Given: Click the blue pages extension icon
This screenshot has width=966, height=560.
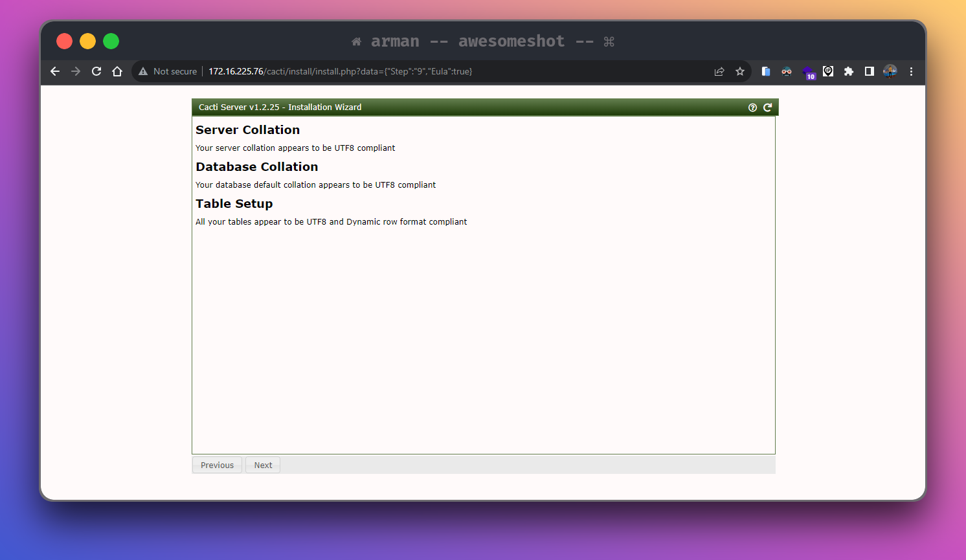Looking at the screenshot, I should (x=766, y=71).
